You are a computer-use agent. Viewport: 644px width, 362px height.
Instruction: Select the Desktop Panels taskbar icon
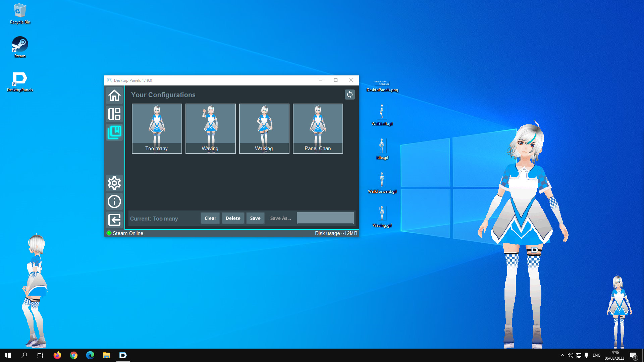pos(123,355)
